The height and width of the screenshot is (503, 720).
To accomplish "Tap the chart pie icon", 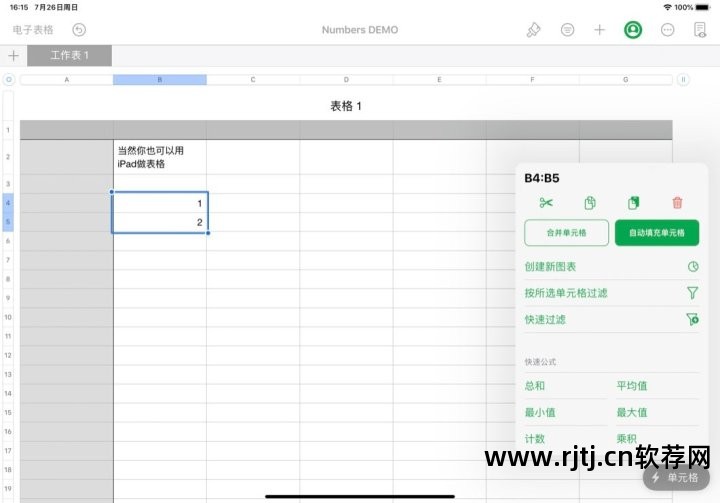I will click(693, 266).
